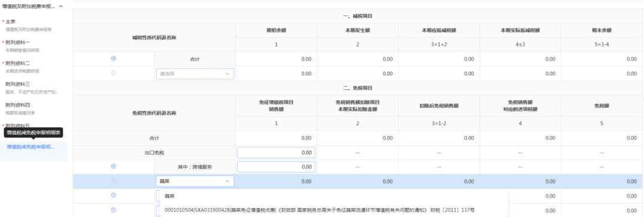
Task: Click the 出口免税 row label
Action: (x=154, y=153)
